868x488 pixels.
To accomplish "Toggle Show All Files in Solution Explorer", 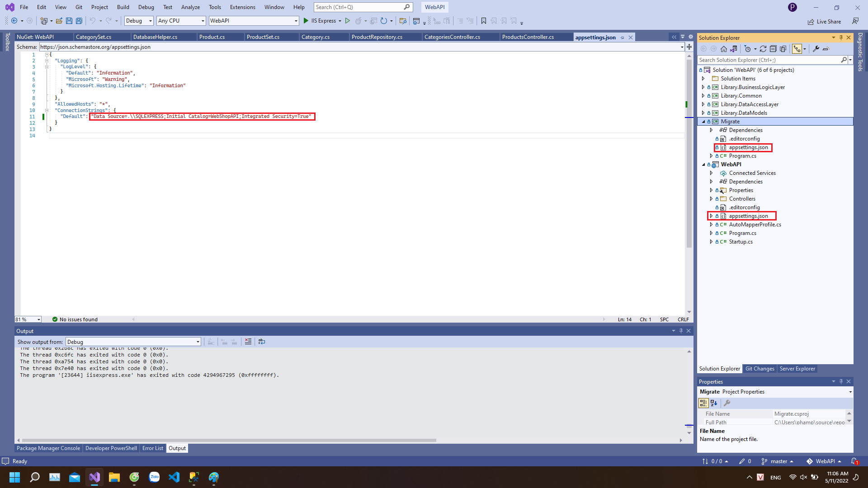I will coord(783,49).
